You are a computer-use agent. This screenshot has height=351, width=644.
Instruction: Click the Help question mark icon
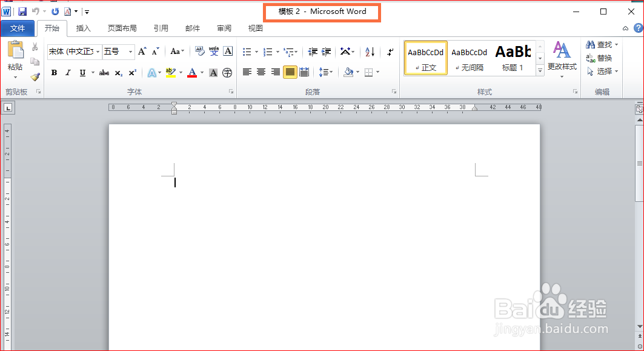coord(638,28)
